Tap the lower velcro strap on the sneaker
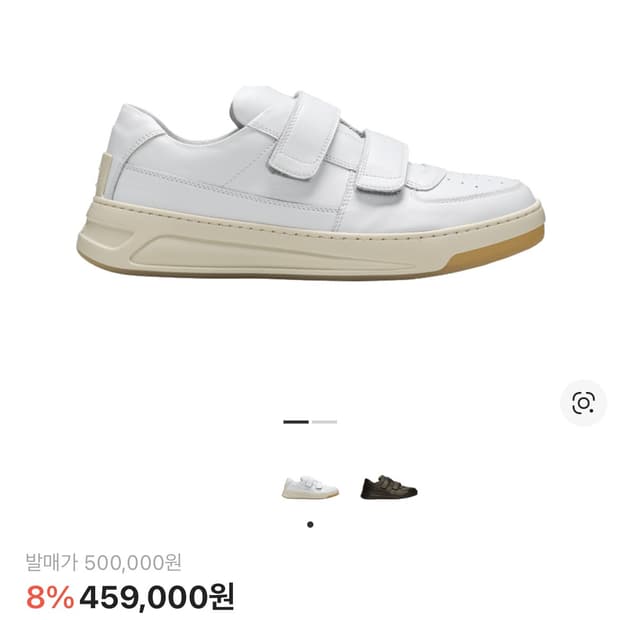620x620 pixels. (382, 160)
